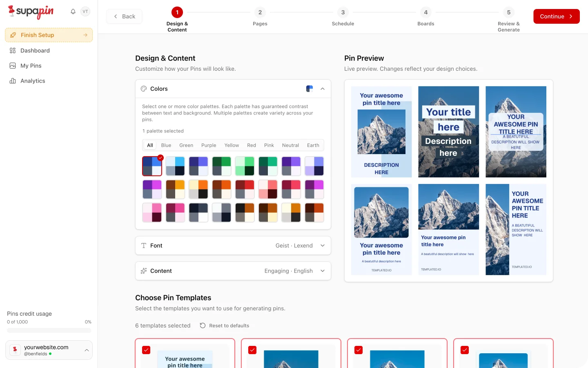Image resolution: width=588 pixels, height=368 pixels.
Task: Switch to the Blue palette filter tab
Action: click(166, 145)
